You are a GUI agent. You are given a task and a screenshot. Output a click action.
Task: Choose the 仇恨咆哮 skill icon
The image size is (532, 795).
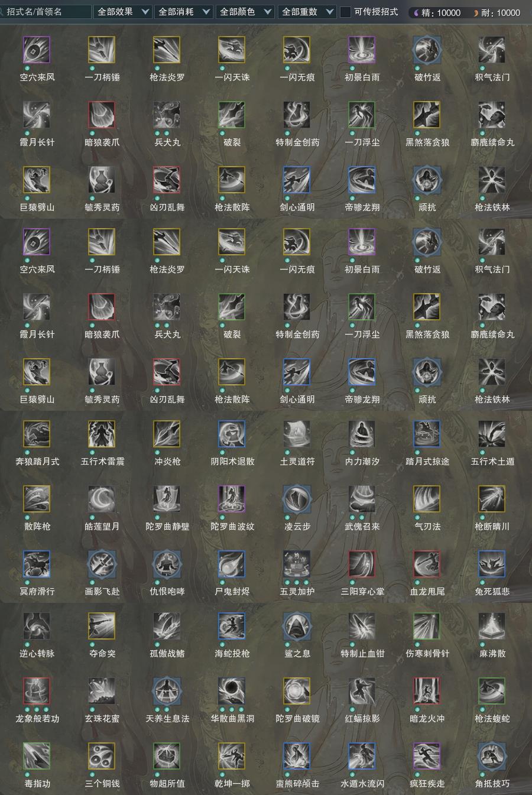click(x=167, y=564)
